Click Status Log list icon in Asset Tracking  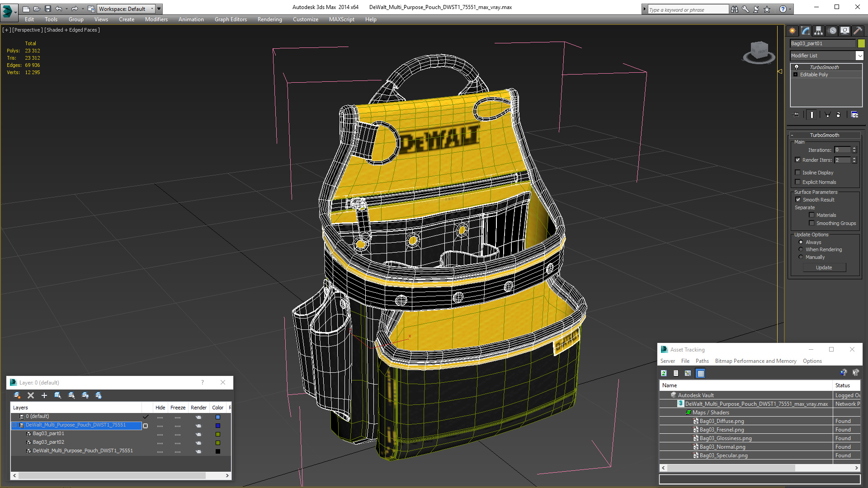676,373
